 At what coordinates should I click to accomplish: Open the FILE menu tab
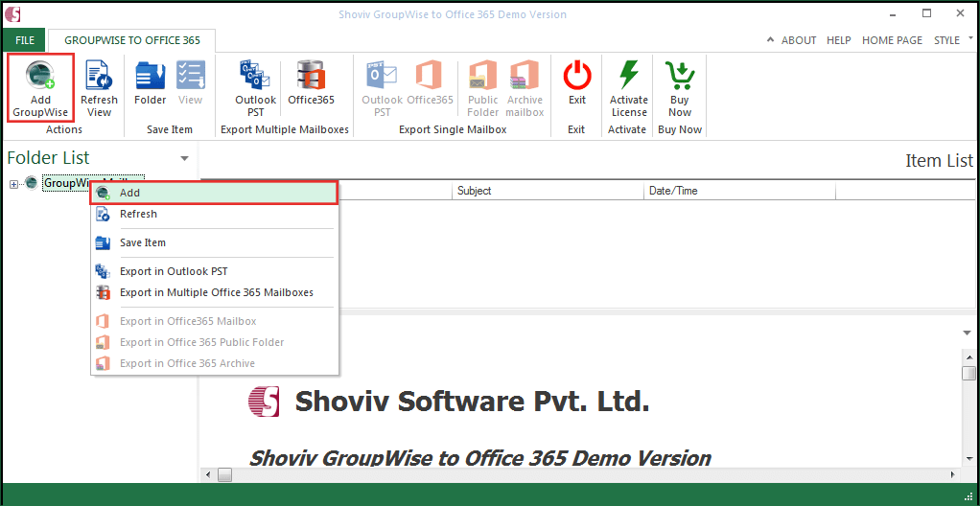pyautogui.click(x=24, y=40)
